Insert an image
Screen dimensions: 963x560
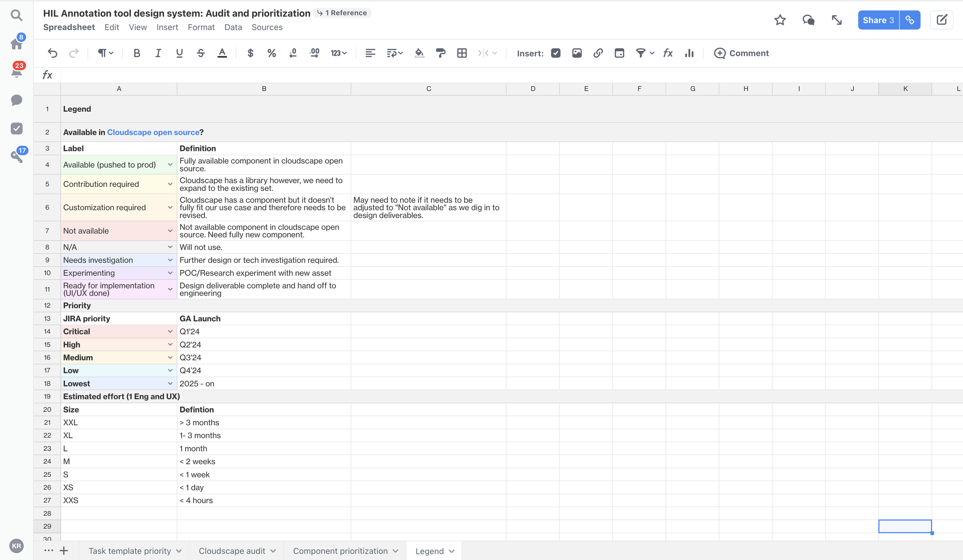coord(577,53)
